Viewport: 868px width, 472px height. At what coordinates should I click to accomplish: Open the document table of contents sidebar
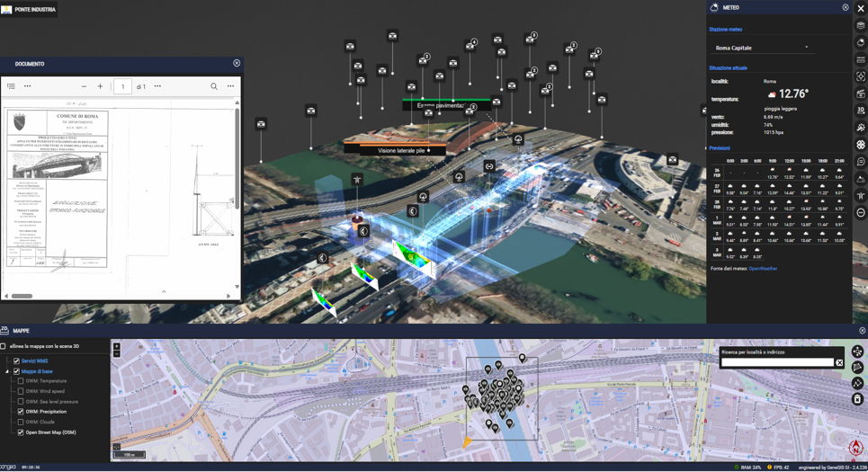(11, 86)
